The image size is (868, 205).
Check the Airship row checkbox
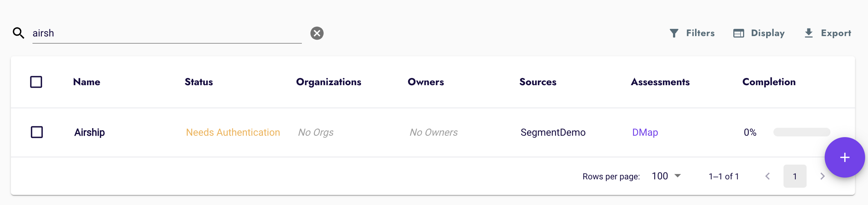point(37,132)
